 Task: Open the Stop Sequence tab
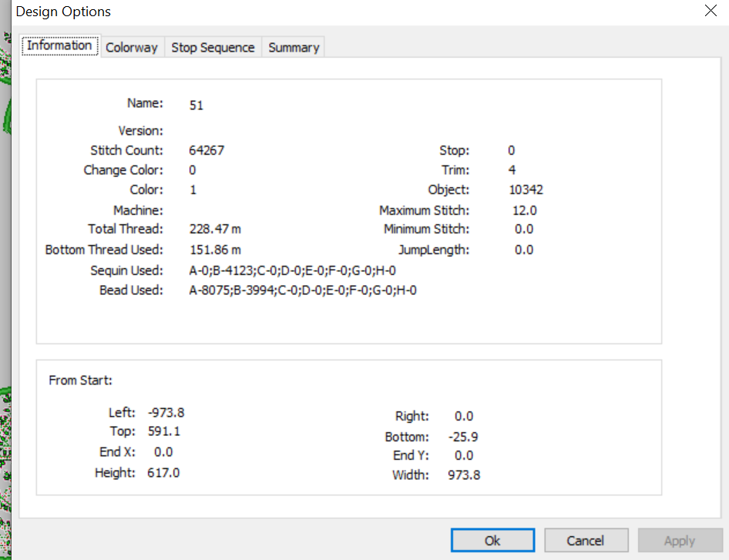213,48
